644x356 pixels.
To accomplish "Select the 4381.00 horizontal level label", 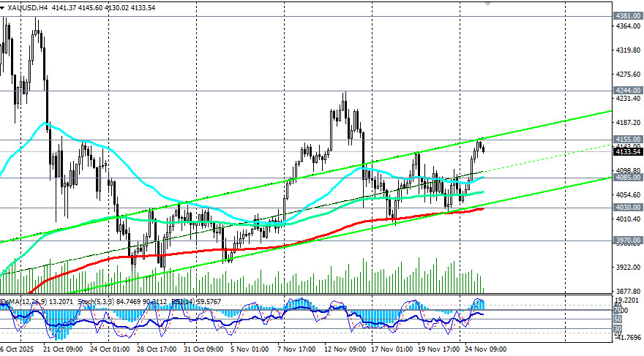I will tap(628, 16).
